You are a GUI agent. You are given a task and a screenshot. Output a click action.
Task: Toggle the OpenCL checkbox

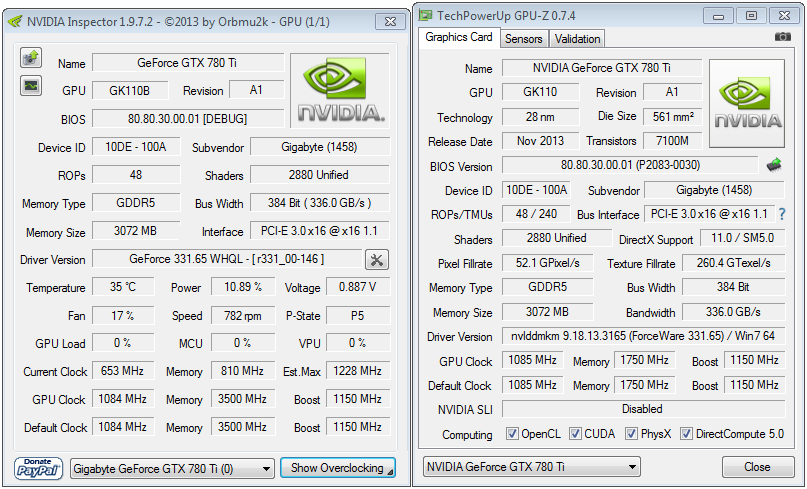512,434
